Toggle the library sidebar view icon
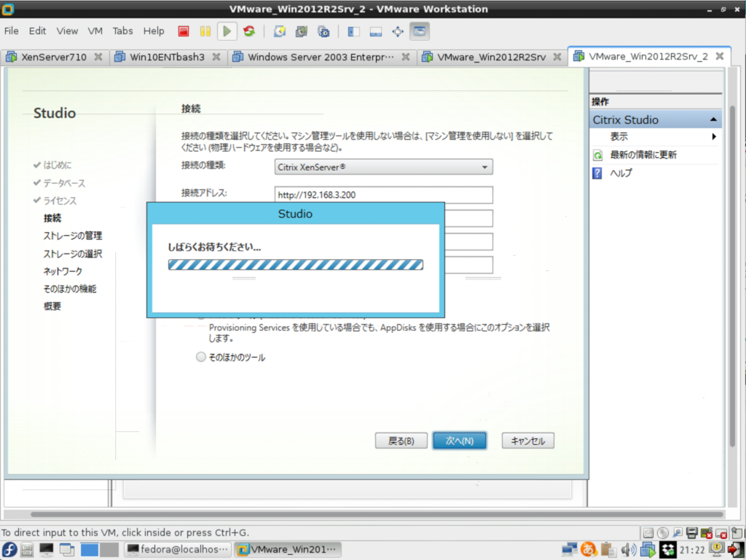 353,31
